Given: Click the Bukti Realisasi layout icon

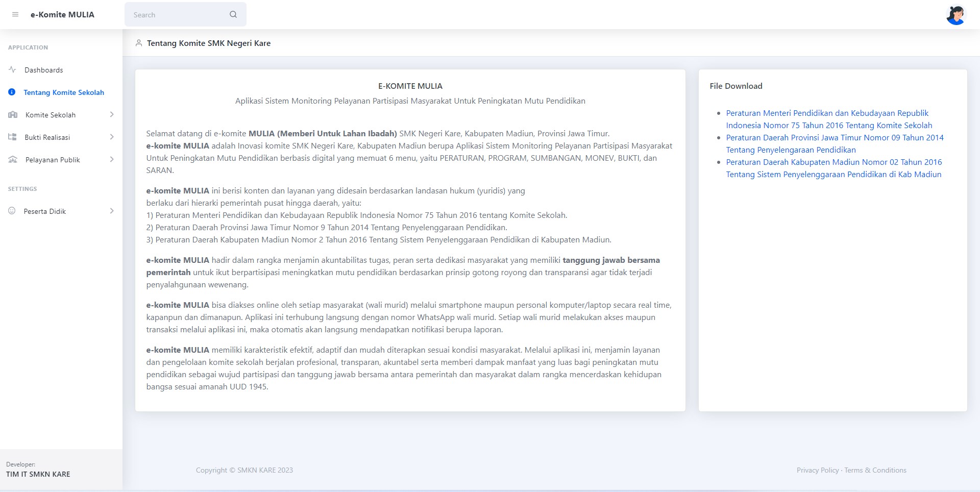Looking at the screenshot, I should 12,137.
